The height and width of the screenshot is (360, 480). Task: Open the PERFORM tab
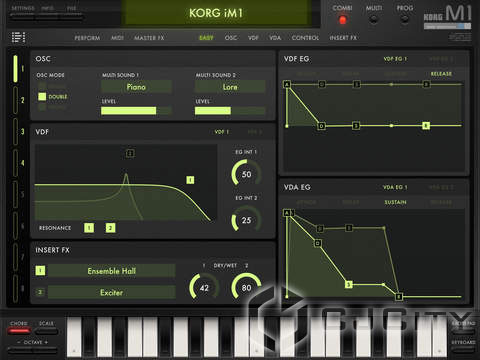click(x=87, y=38)
